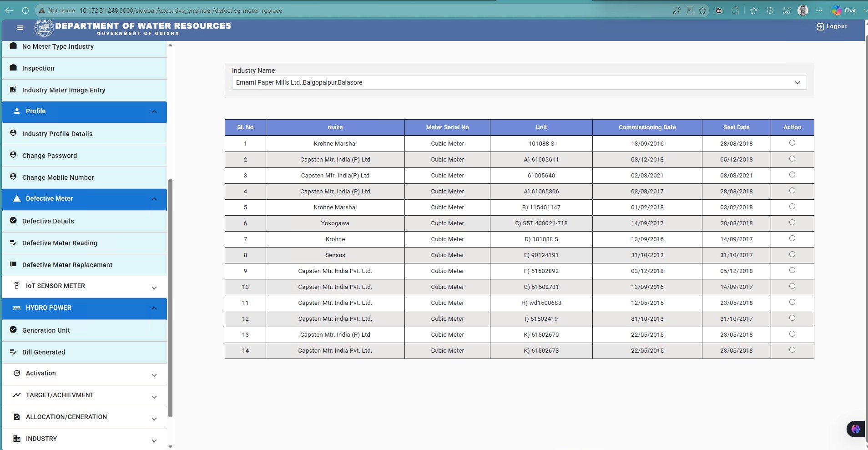868x450 pixels.
Task: Click the sidebar vertical scrollbar thumb
Action: pyautogui.click(x=171, y=298)
